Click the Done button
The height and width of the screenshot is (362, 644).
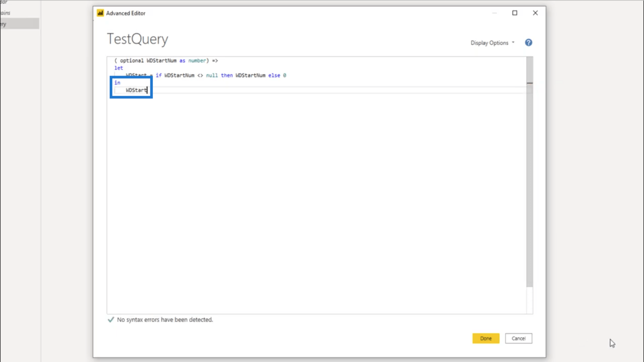point(486,338)
